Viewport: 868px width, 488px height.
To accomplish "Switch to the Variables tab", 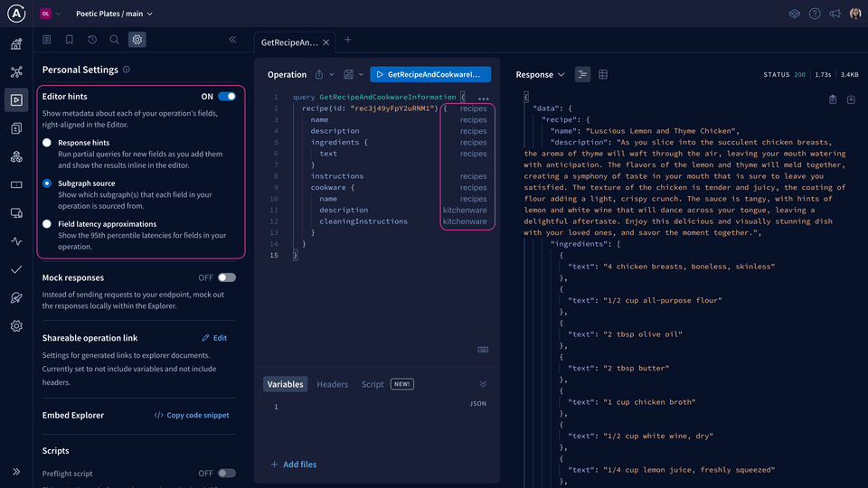I will pyautogui.click(x=285, y=384).
